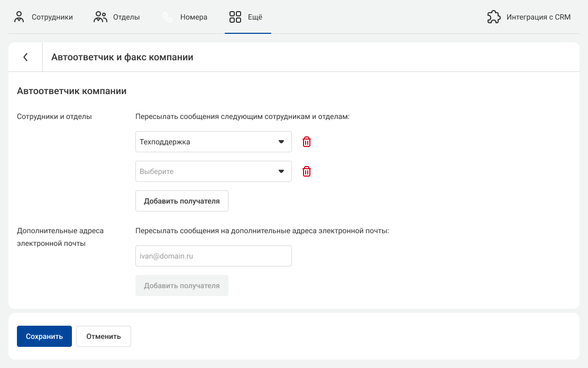Click the puzzle piece CRM integration icon
The width and height of the screenshot is (588, 368).
493,17
